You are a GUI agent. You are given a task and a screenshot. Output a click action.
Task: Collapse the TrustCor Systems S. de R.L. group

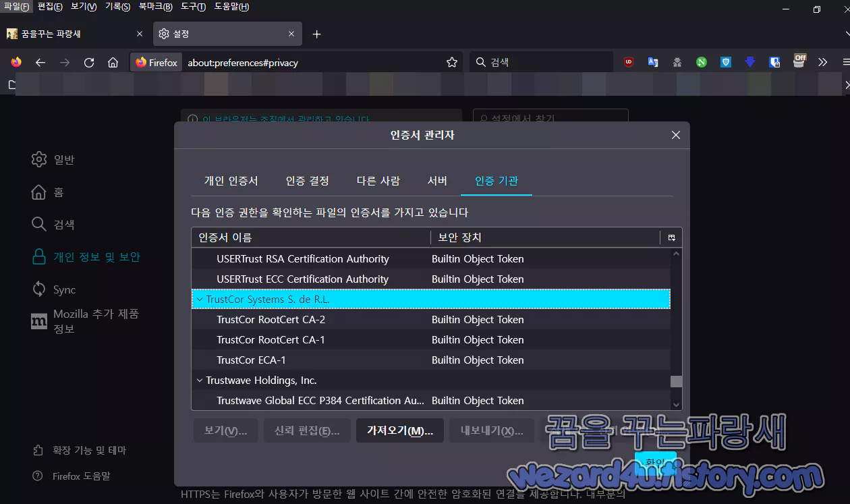point(200,299)
